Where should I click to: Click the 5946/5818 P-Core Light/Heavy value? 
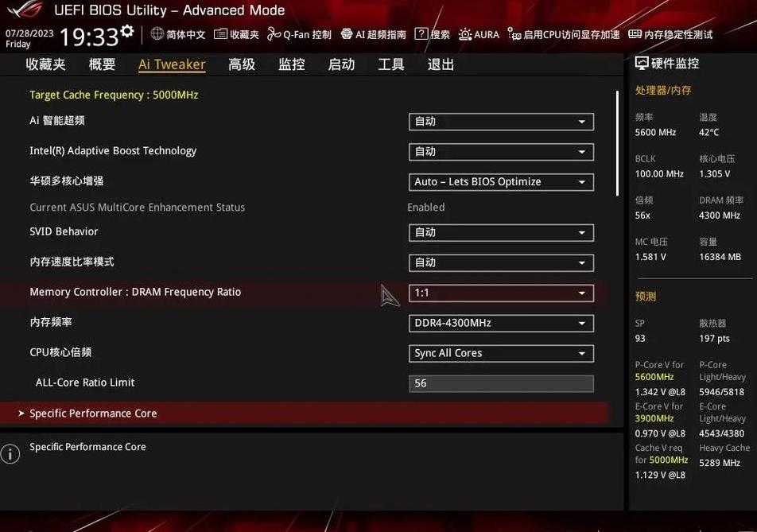[x=722, y=392]
